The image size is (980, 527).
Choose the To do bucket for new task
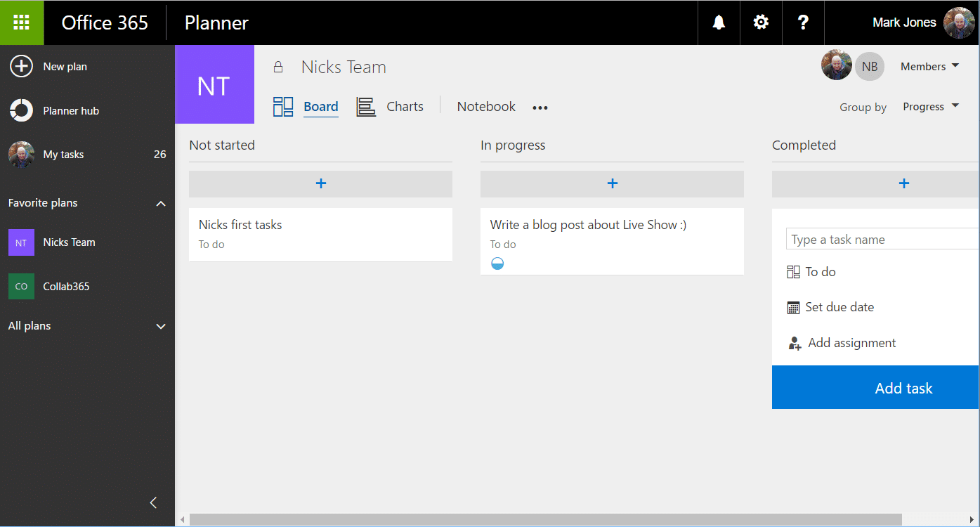pos(821,272)
